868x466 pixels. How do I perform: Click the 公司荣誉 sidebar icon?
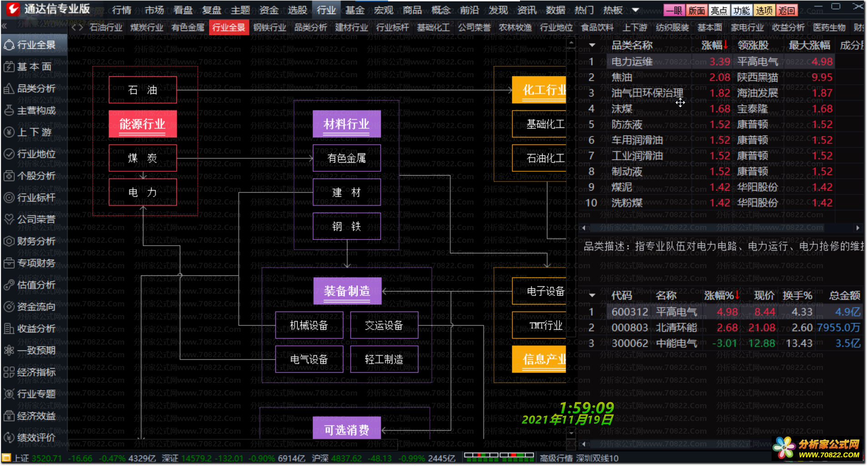coord(9,220)
